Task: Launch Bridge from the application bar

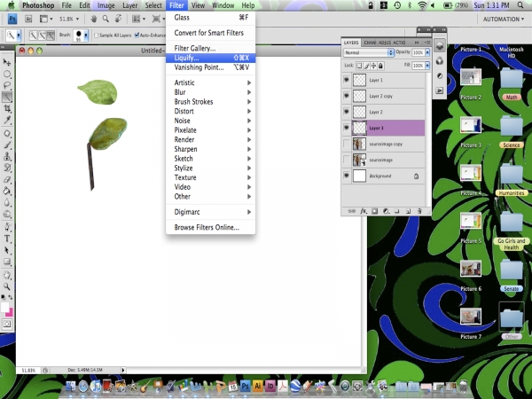Action: pyautogui.click(x=28, y=19)
